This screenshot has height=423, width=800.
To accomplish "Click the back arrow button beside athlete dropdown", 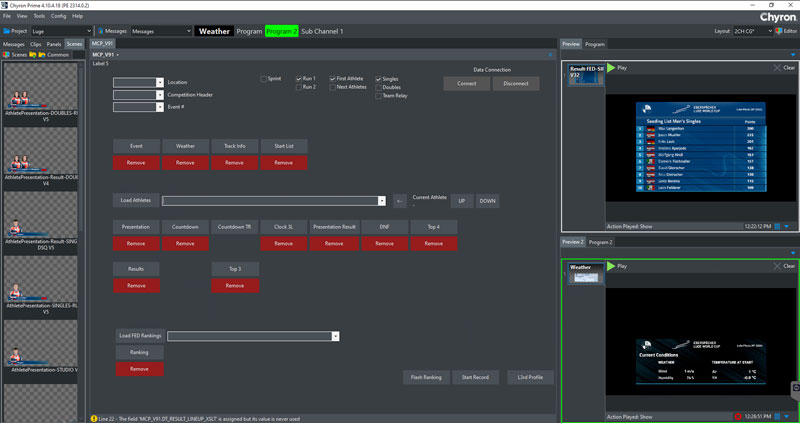I will tap(400, 201).
